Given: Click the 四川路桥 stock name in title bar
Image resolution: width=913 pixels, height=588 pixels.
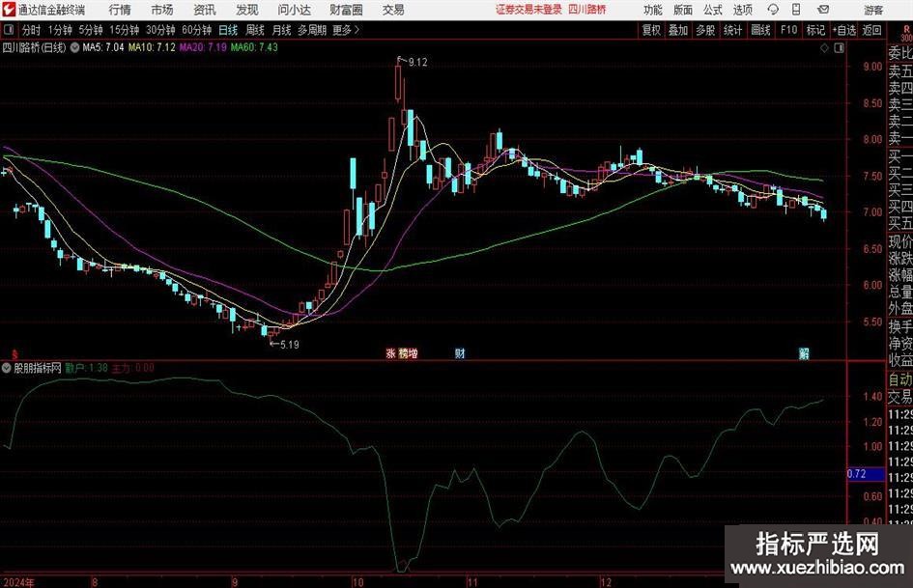Looking at the screenshot, I should click(x=586, y=10).
